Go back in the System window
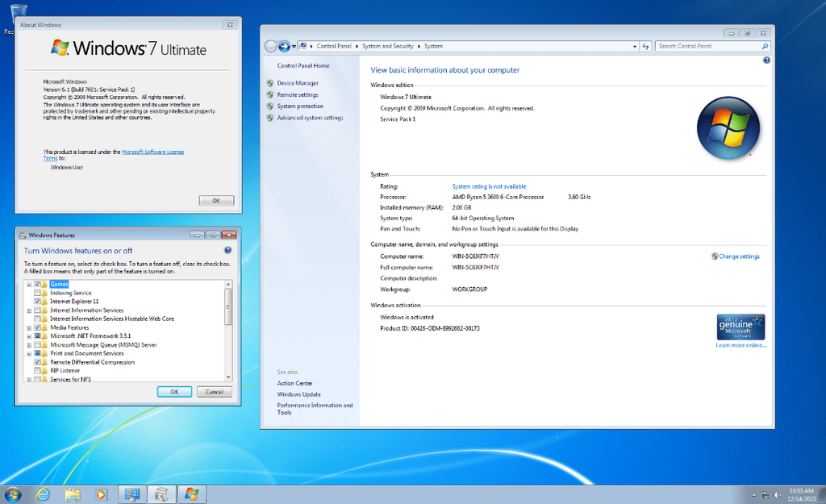Screen dimensions: 826x504 271,46
